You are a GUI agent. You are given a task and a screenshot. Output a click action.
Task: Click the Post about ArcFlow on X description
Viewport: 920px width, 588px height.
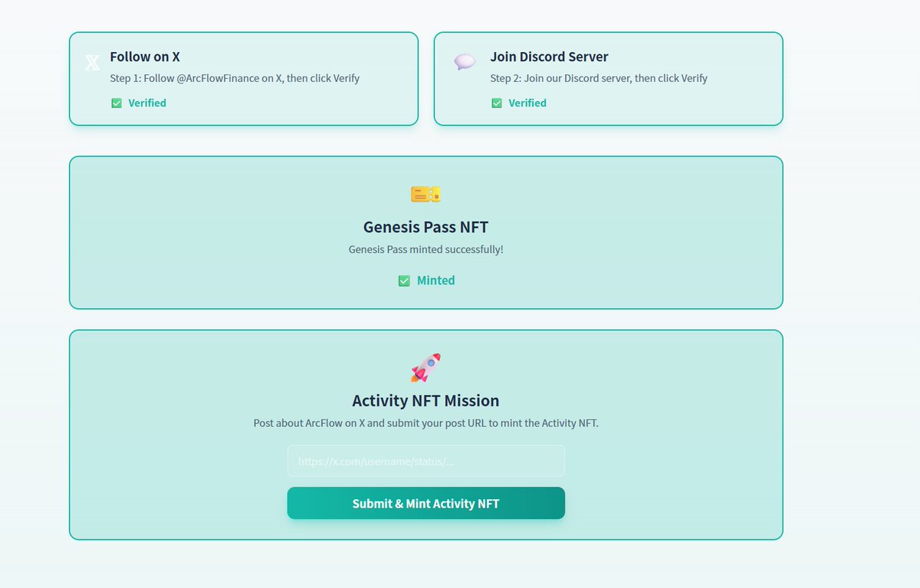426,422
